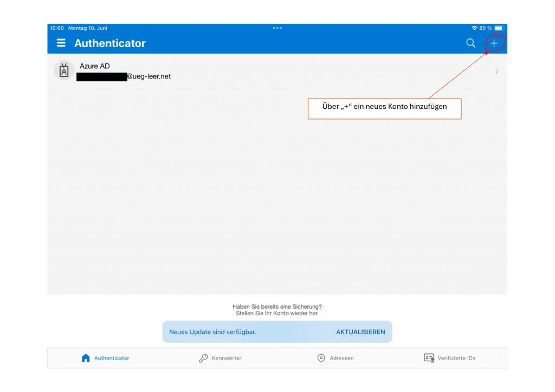Open the hamburger menu
This screenshot has width=555, height=392.
coord(61,43)
